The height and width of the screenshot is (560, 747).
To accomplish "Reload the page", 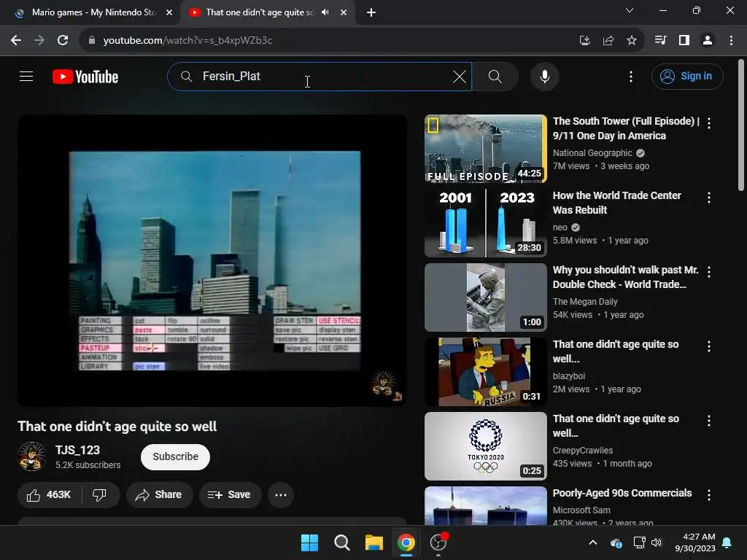I will tap(63, 40).
